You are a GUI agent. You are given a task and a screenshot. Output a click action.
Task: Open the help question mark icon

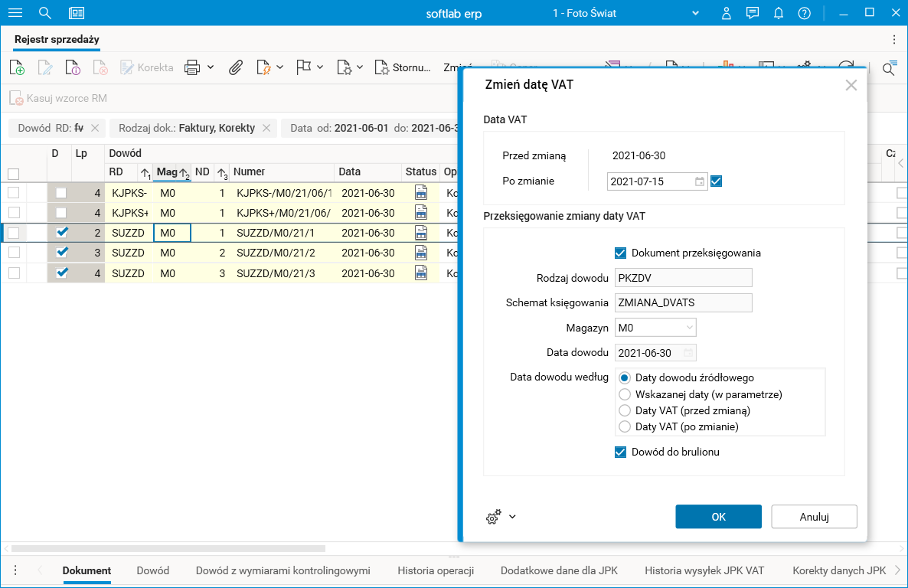[804, 13]
